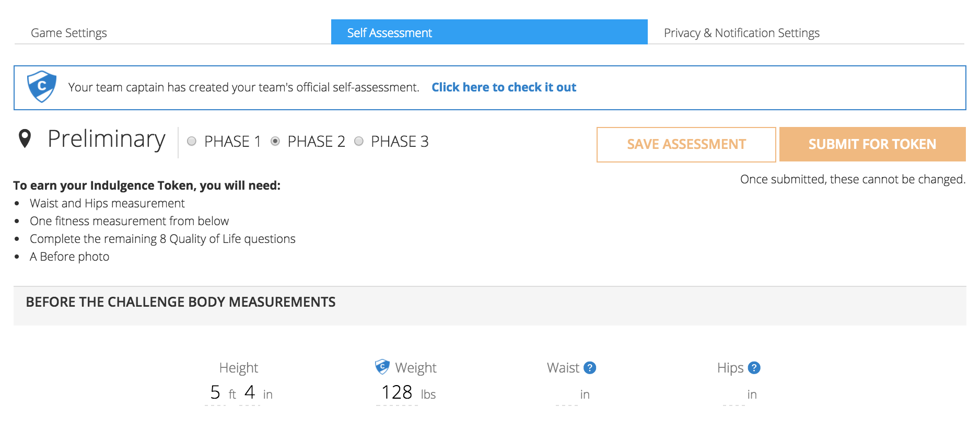Click the map pin icon beside Preliminary
This screenshot has width=980, height=441.
click(25, 139)
